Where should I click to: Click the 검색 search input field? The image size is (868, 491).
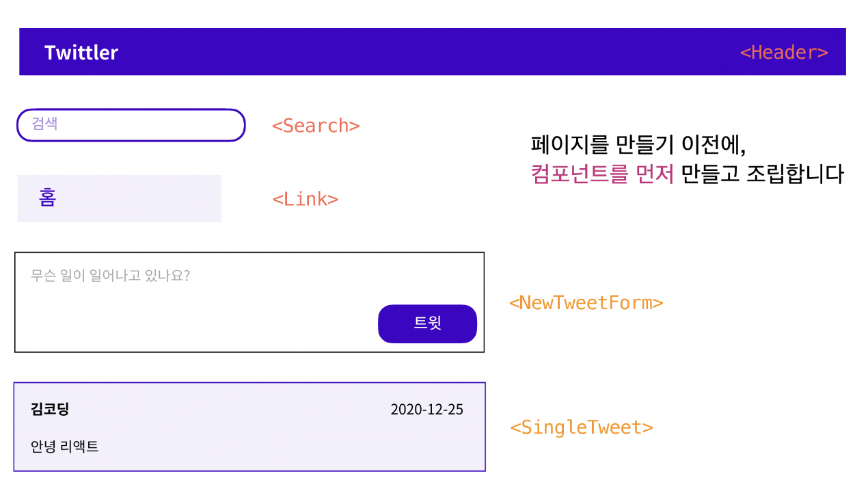pos(130,125)
